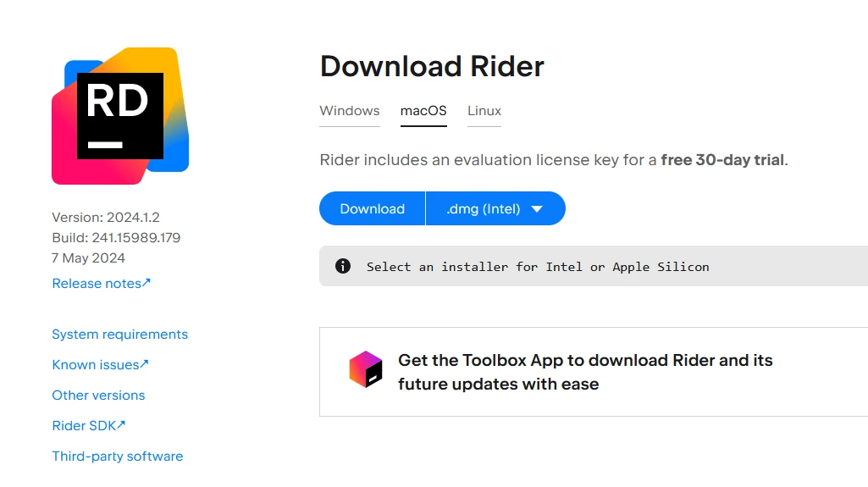The width and height of the screenshot is (868, 487).
Task: Open the Other versions link
Action: click(98, 396)
